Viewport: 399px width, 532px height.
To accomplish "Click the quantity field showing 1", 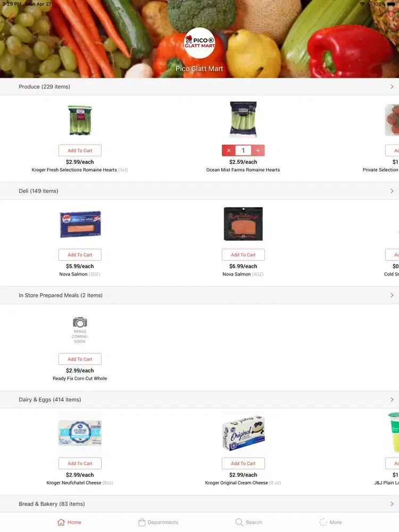I will tap(243, 151).
